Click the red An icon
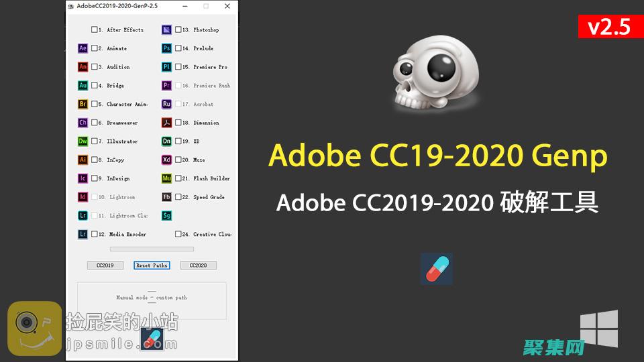Image resolution: width=644 pixels, height=362 pixels. tap(83, 67)
